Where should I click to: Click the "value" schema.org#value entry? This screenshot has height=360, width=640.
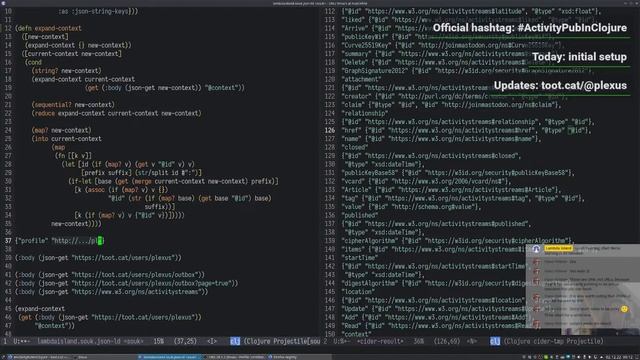pyautogui.click(x=411, y=207)
